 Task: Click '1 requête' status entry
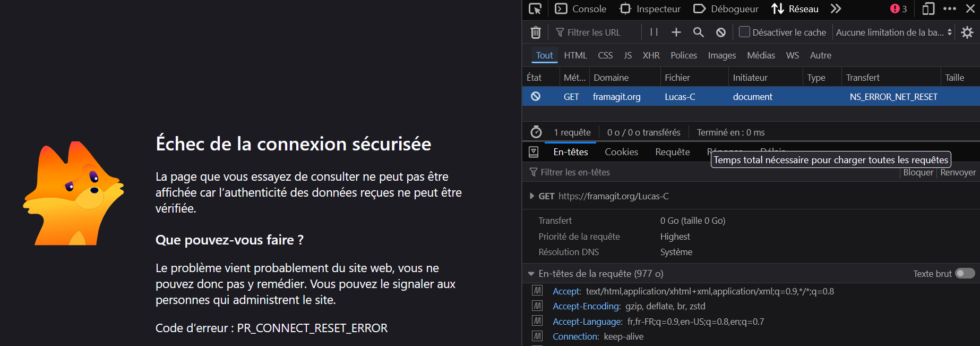(572, 132)
